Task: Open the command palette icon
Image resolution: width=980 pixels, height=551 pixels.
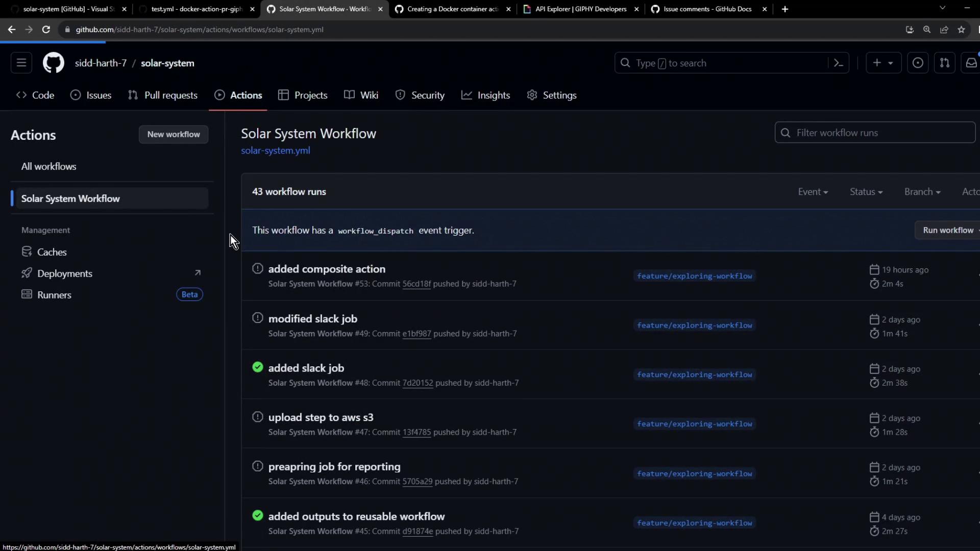Action: [838, 63]
